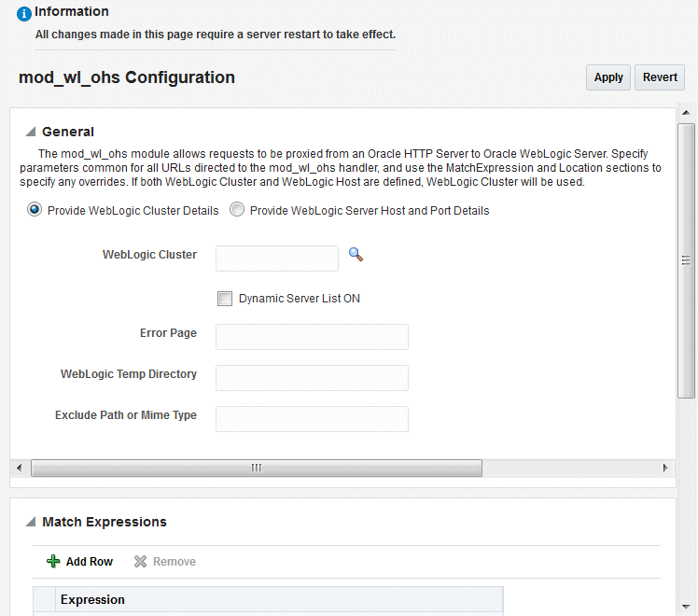The height and width of the screenshot is (616, 698).
Task: Collapse the General section
Action: pyautogui.click(x=31, y=132)
